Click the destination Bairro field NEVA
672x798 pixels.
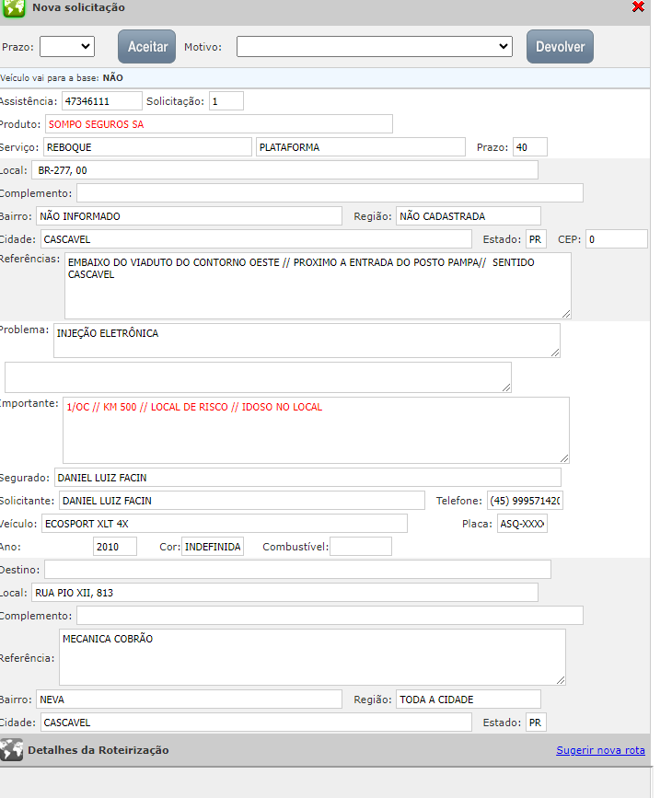[x=189, y=700]
